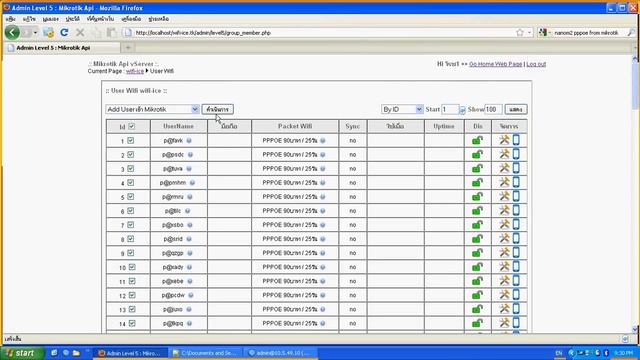Select the Admin Level 5 : Mikrotik Api tab
Image resolution: width=640 pixels, height=360 pixels.
pos(62,48)
